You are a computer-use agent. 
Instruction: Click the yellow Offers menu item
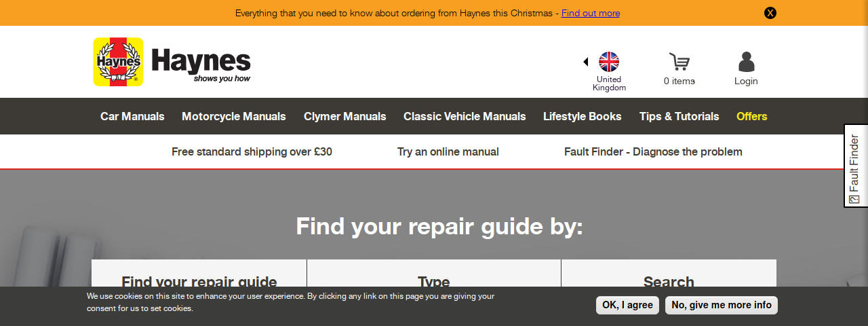pyautogui.click(x=751, y=116)
